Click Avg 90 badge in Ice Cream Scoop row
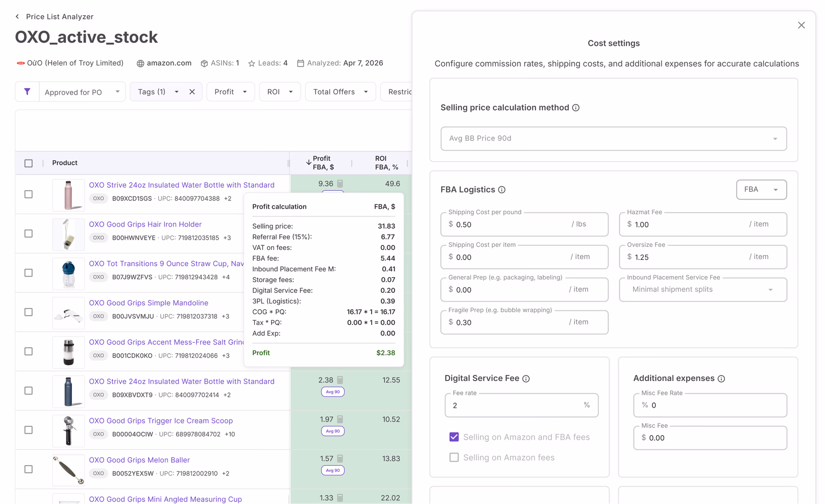825x504 pixels. pyautogui.click(x=333, y=431)
